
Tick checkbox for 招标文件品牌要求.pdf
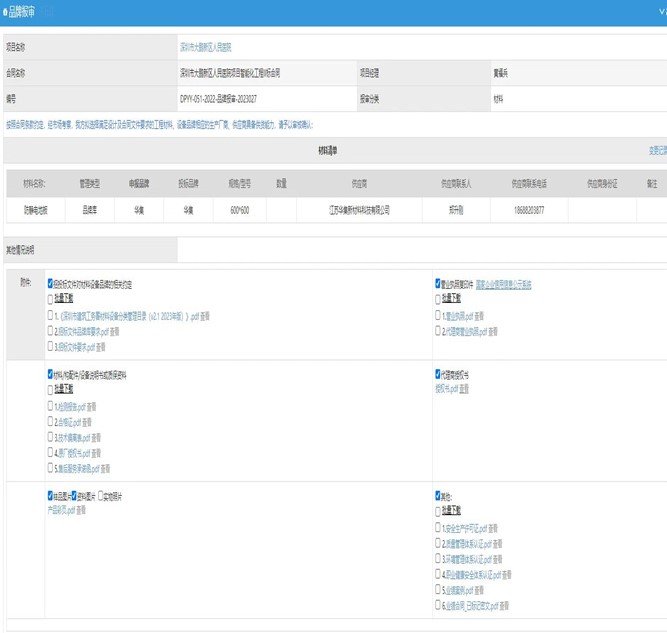pos(50,331)
